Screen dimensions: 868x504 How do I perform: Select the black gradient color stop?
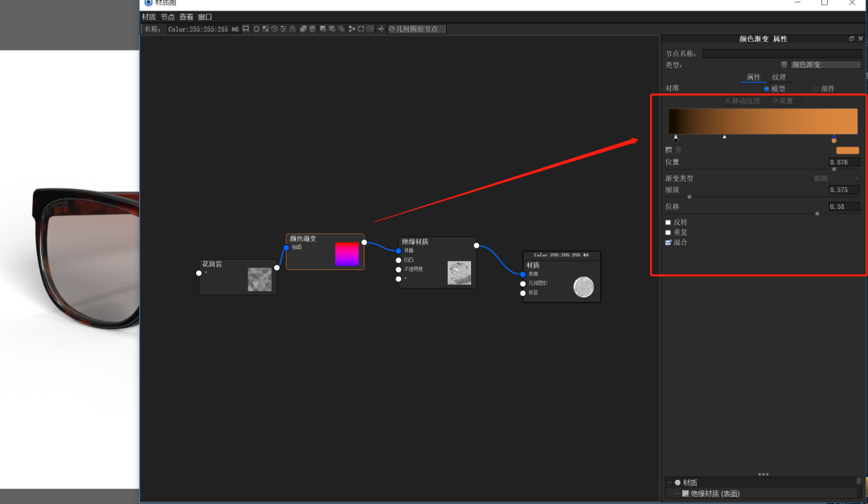click(675, 138)
